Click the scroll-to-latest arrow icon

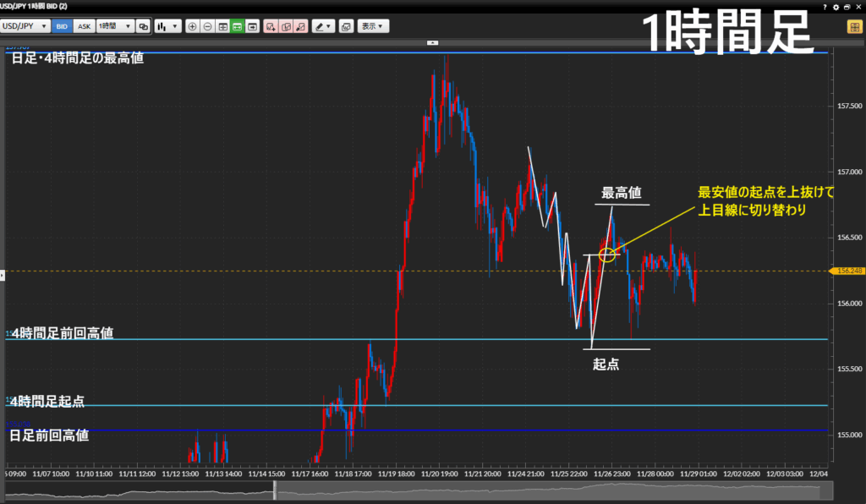click(x=252, y=26)
